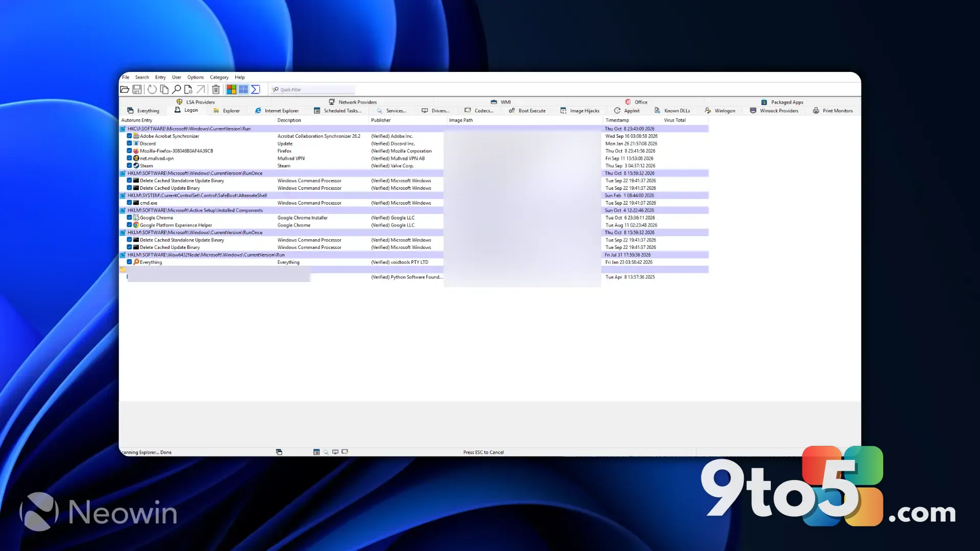Uncheck the Google Chrome entry checkbox
The width and height of the screenshot is (980, 551).
click(129, 217)
